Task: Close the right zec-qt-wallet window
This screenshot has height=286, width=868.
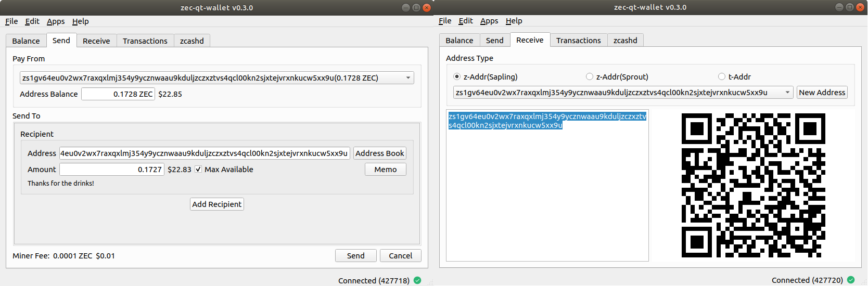Action: coord(860,7)
